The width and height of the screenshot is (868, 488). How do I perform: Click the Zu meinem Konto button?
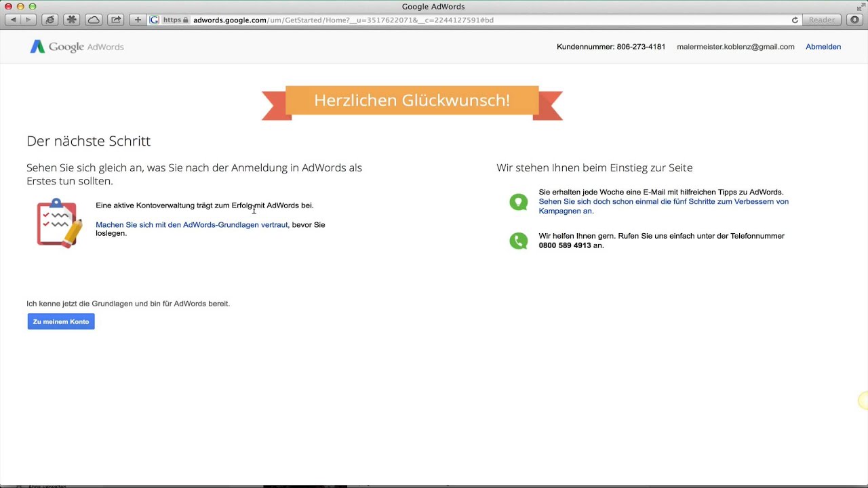61,321
